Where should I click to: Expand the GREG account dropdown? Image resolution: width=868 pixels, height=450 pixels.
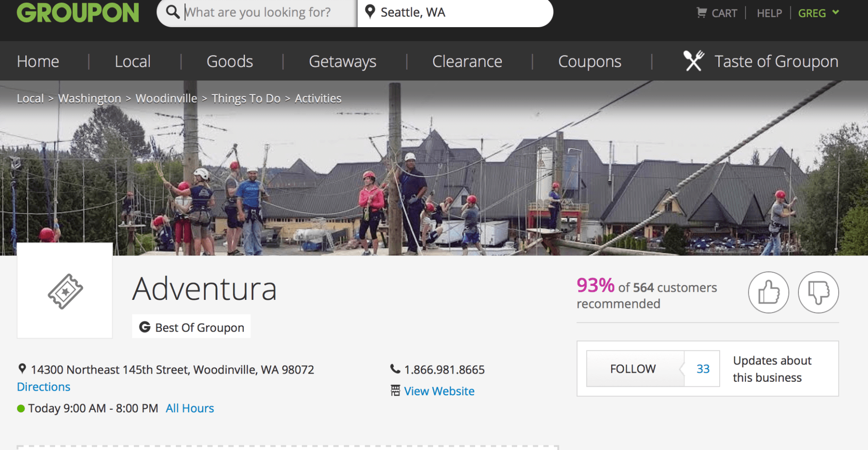[x=818, y=13]
